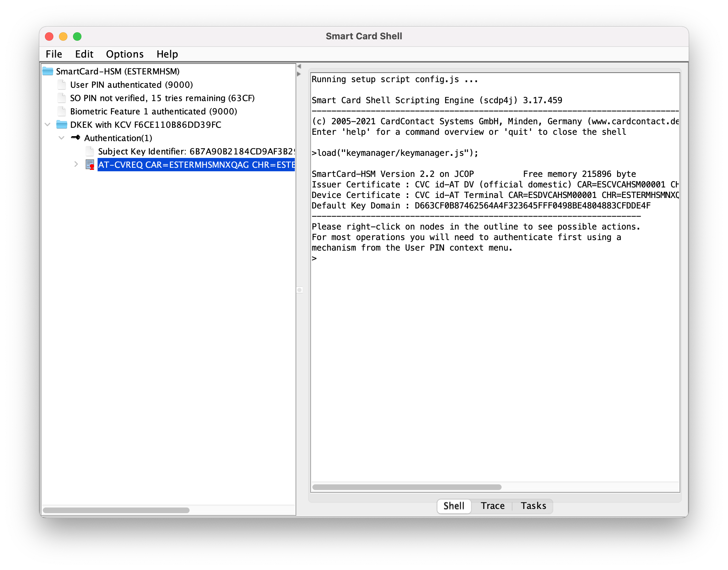Open the Options menu
728x570 pixels.
pyautogui.click(x=125, y=54)
